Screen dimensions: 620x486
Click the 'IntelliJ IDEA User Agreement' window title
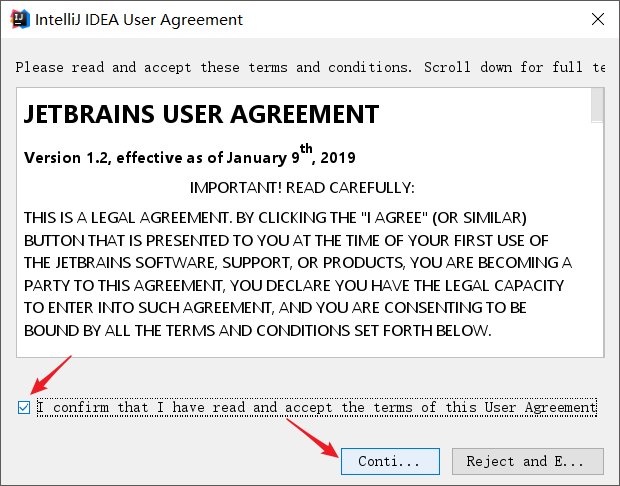[x=139, y=20]
